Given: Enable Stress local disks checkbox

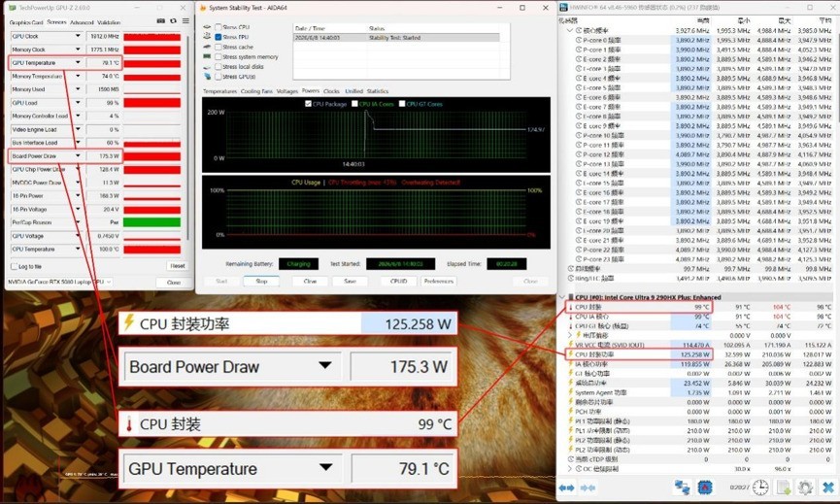Looking at the screenshot, I should click(218, 66).
